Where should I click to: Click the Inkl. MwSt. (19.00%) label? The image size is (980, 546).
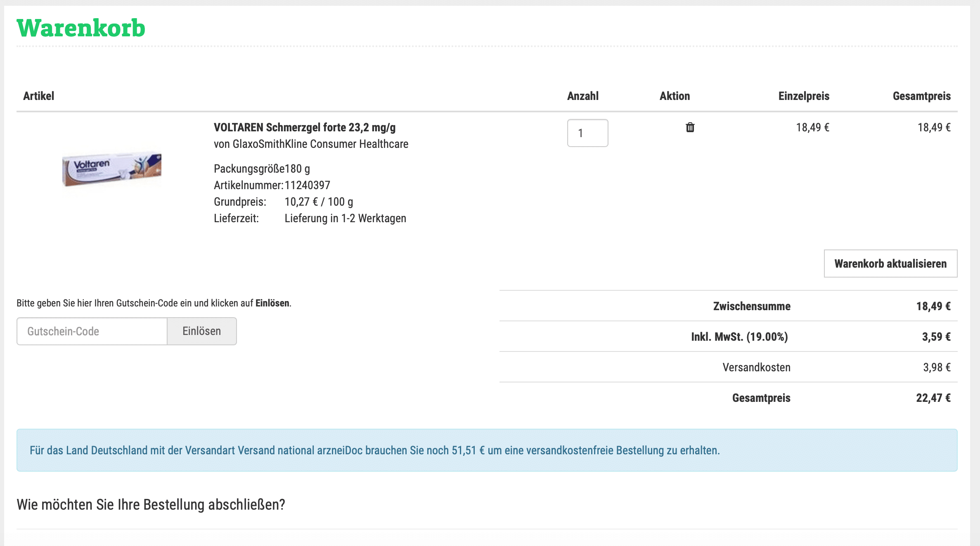pyautogui.click(x=739, y=337)
